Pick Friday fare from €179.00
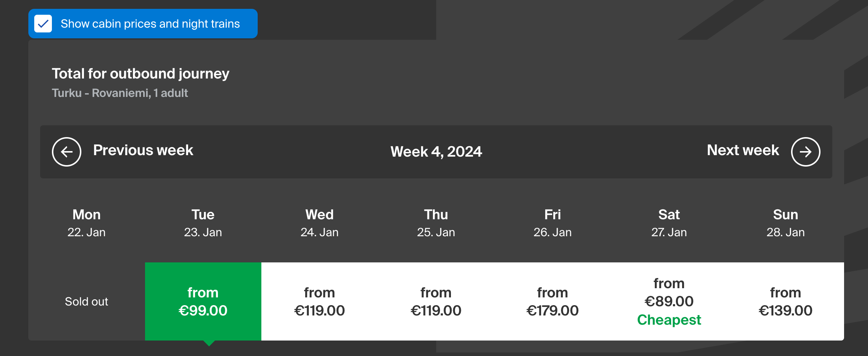Viewport: 868px width, 356px height. [x=552, y=301]
